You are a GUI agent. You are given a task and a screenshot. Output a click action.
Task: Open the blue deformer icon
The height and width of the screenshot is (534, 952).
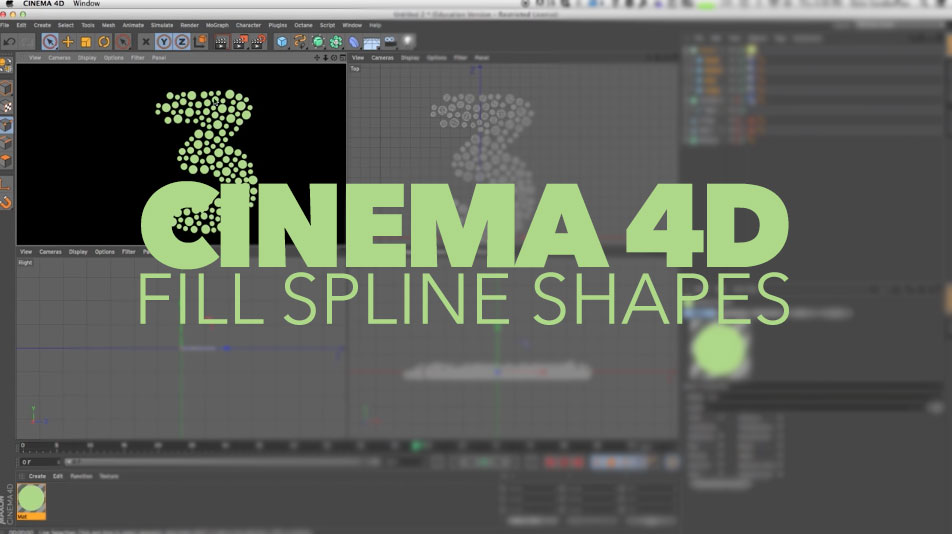(x=354, y=42)
